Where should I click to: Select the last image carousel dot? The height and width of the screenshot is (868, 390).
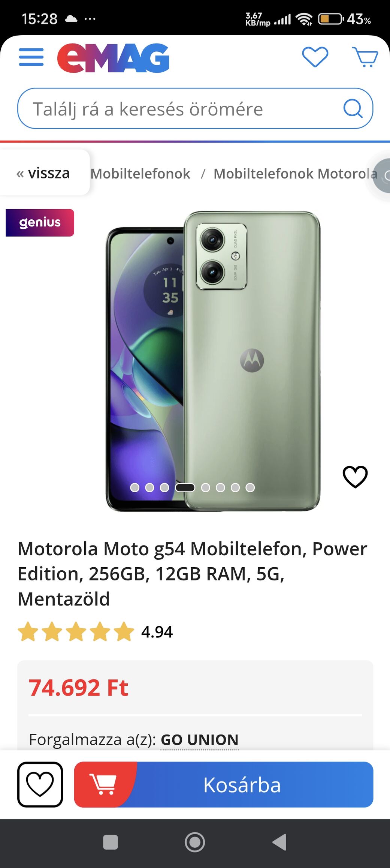[250, 487]
